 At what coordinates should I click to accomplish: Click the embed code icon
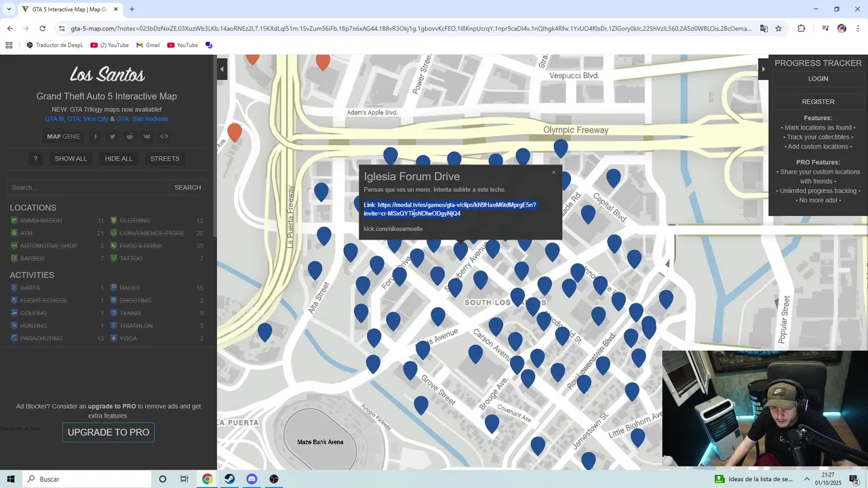coord(164,136)
